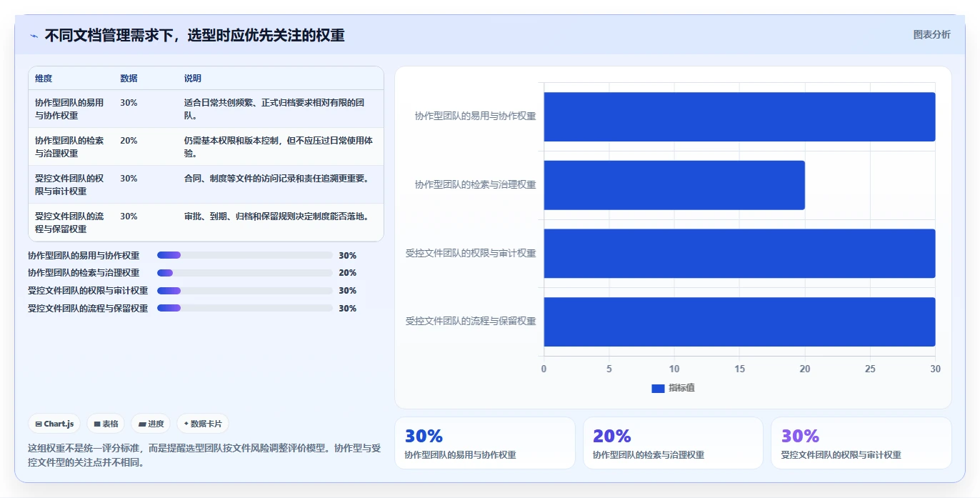
Task: Click the lightning icon beside the title
Action: pyautogui.click(x=34, y=36)
